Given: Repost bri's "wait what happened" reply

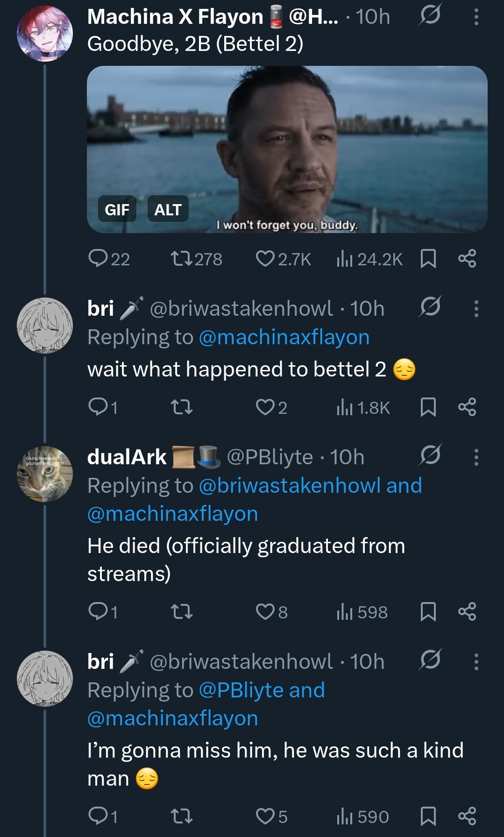Looking at the screenshot, I should pyautogui.click(x=182, y=407).
